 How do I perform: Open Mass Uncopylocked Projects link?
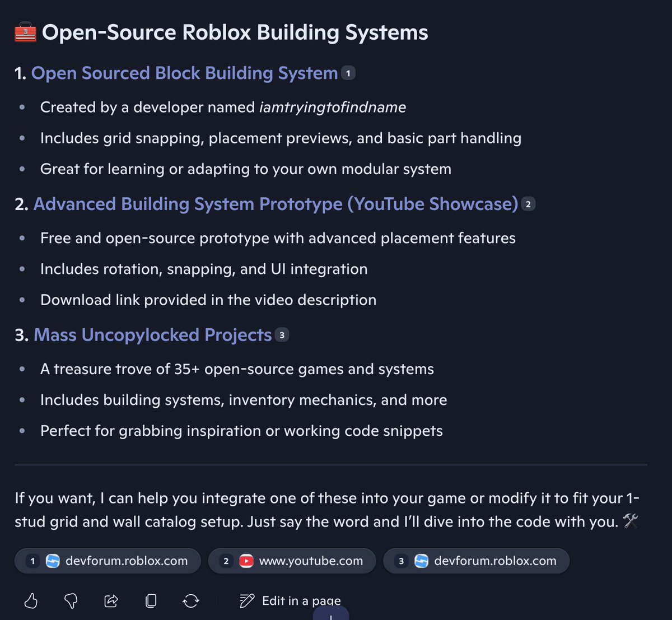click(x=153, y=335)
